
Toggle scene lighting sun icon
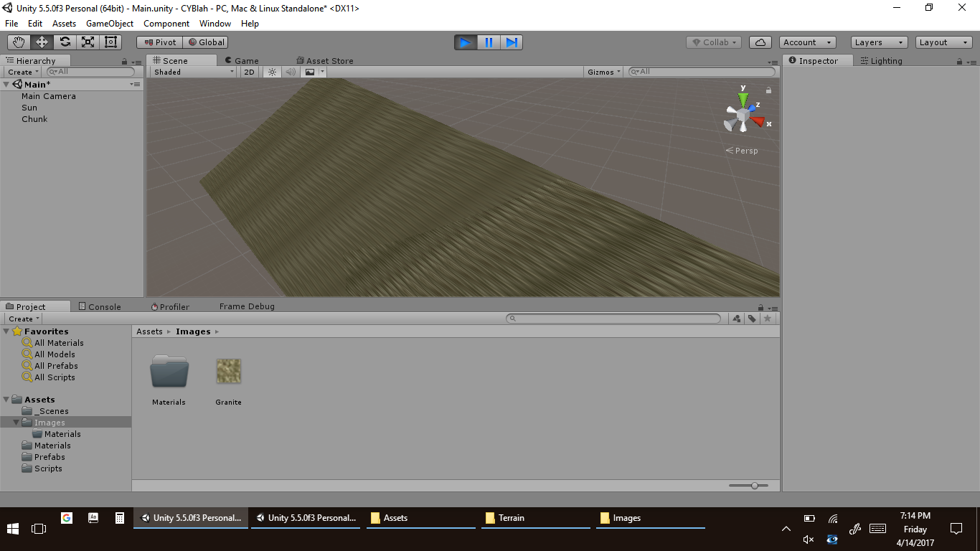pyautogui.click(x=272, y=72)
